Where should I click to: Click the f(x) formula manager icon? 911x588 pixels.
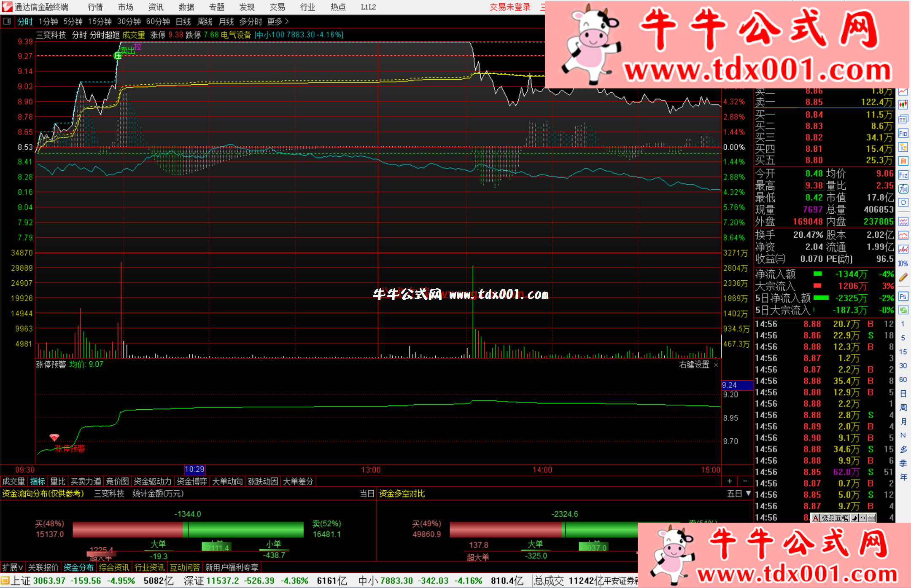[x=903, y=189]
